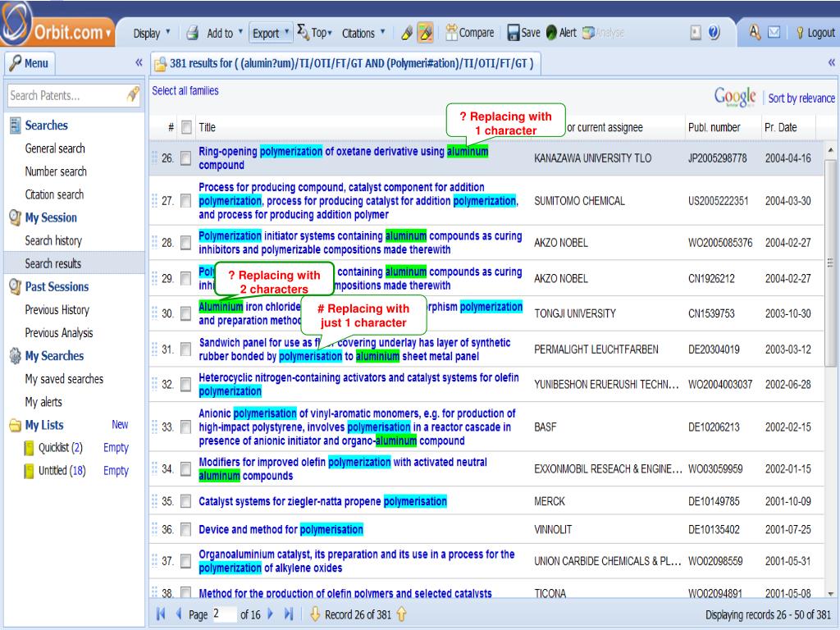Viewport: 840px width, 630px height.
Task: Check the box for record 26
Action: click(x=186, y=158)
